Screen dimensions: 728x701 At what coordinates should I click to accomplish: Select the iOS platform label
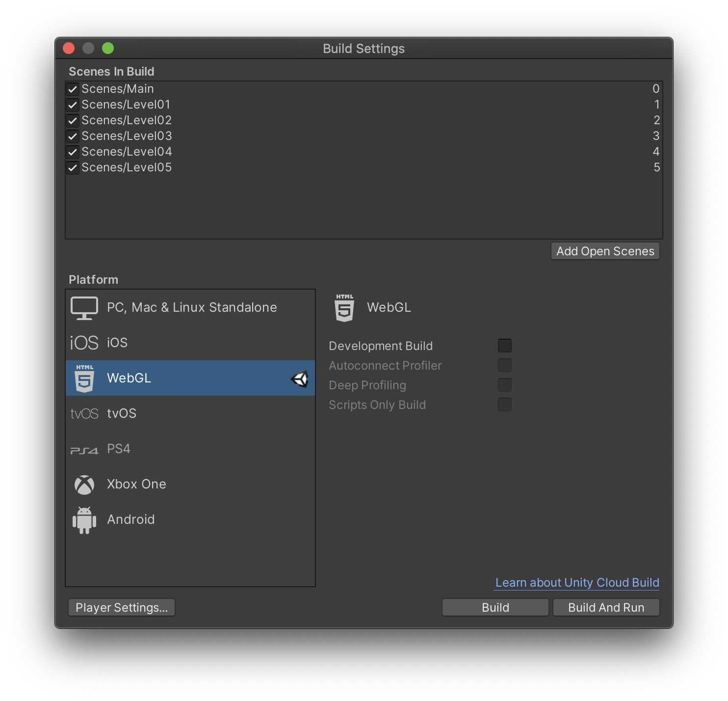point(117,343)
